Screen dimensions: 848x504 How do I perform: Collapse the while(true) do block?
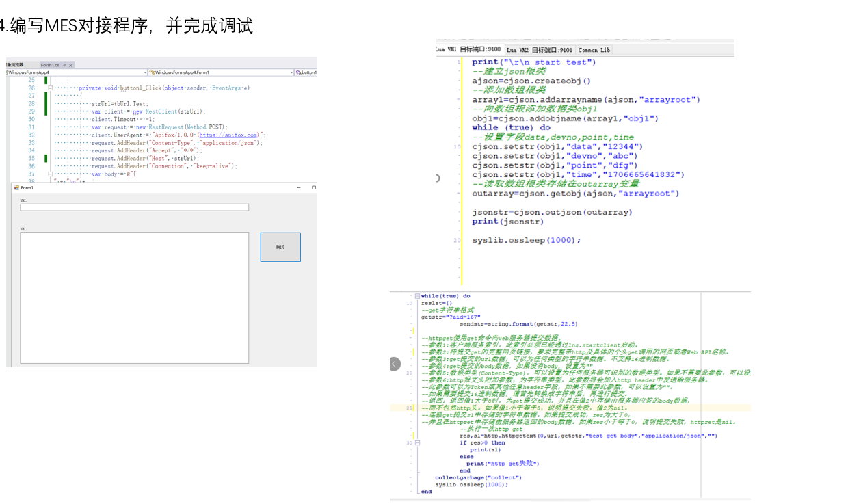pos(417,296)
